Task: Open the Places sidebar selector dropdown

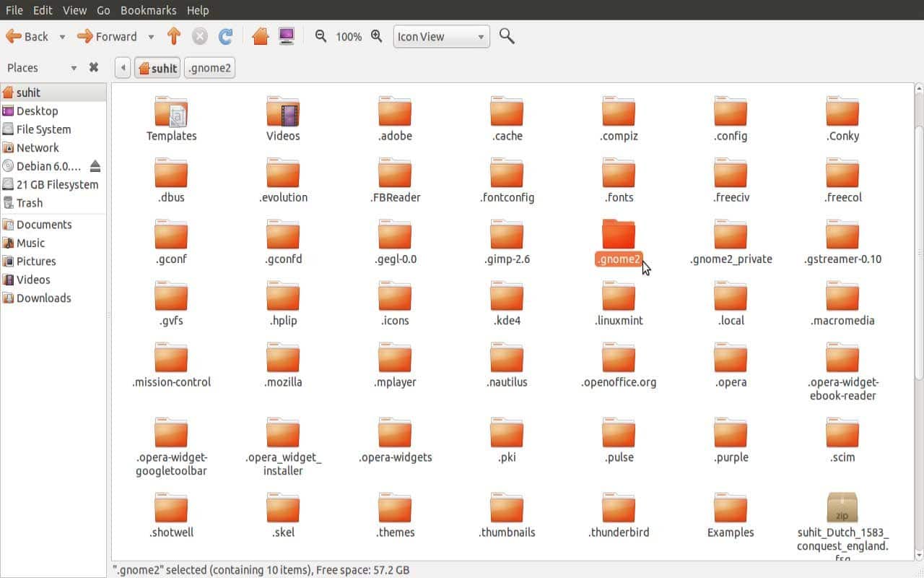Action: [x=73, y=68]
